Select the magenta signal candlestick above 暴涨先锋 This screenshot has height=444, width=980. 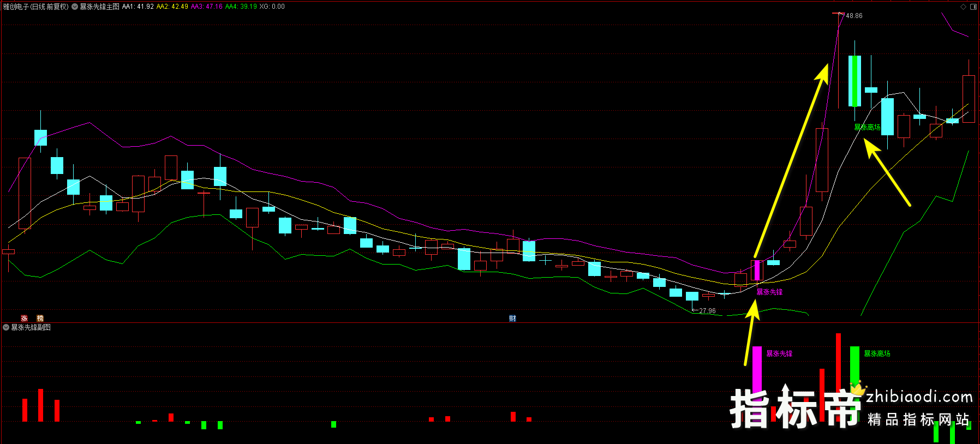click(757, 270)
